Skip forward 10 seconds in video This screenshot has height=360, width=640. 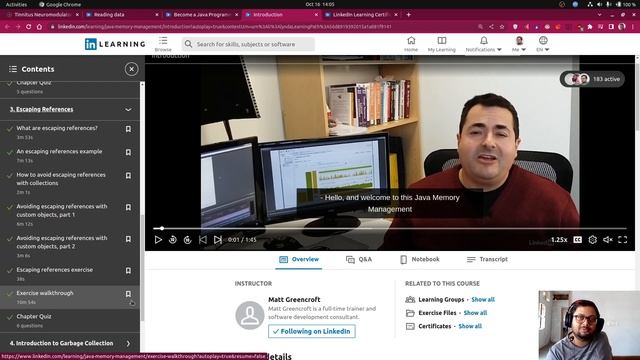187,240
